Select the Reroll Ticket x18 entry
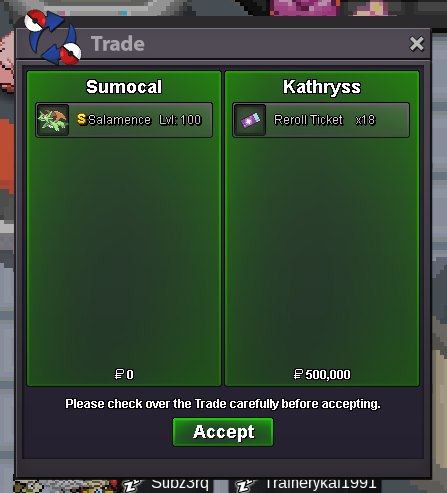This screenshot has width=447, height=493. (x=321, y=120)
